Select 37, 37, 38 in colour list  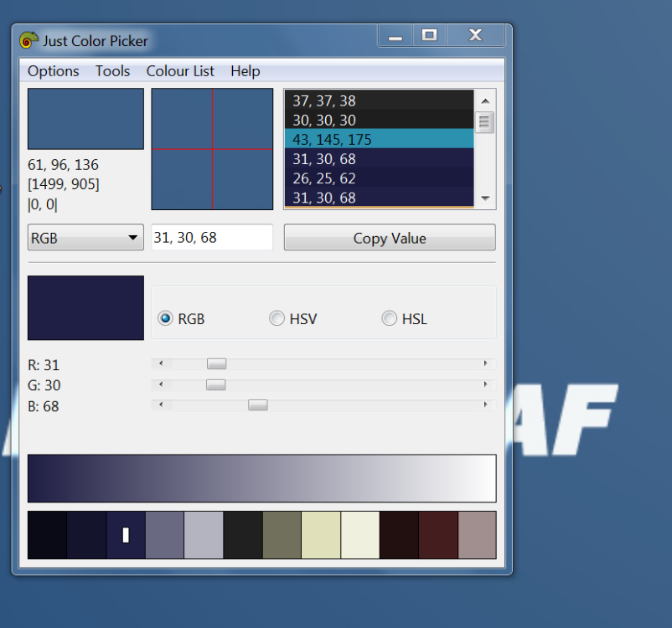coord(379,100)
